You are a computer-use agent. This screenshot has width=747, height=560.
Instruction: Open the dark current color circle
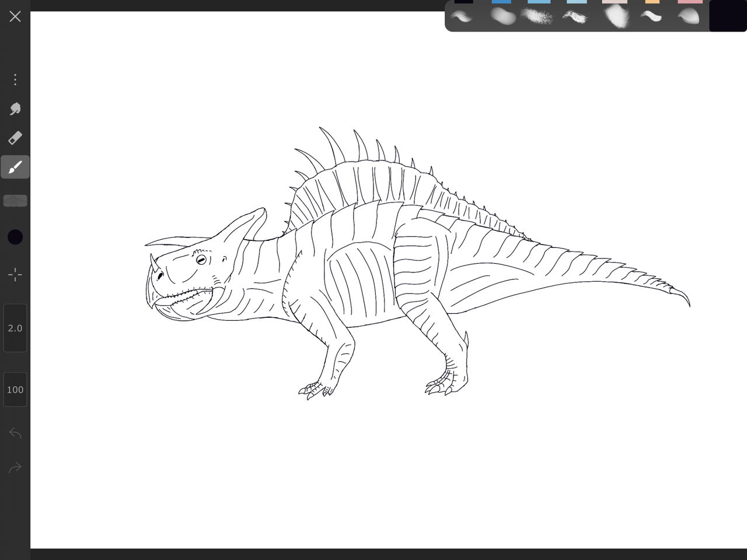pos(15,237)
